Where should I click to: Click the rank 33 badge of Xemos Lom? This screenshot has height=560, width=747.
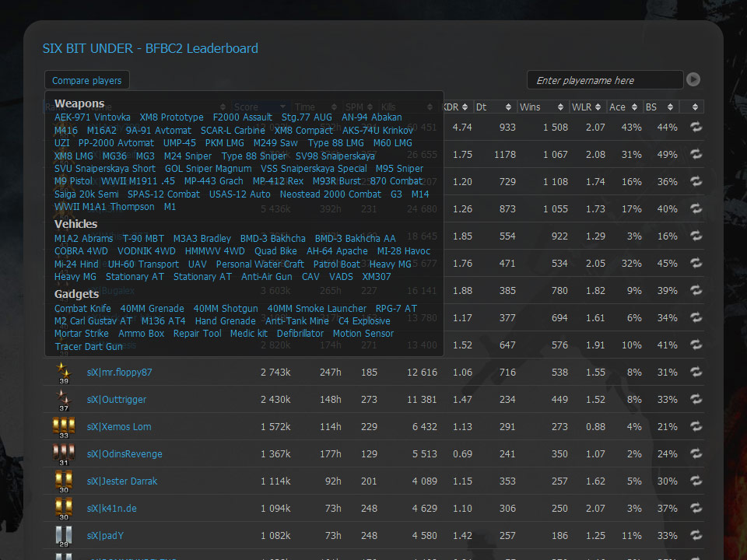tap(63, 427)
